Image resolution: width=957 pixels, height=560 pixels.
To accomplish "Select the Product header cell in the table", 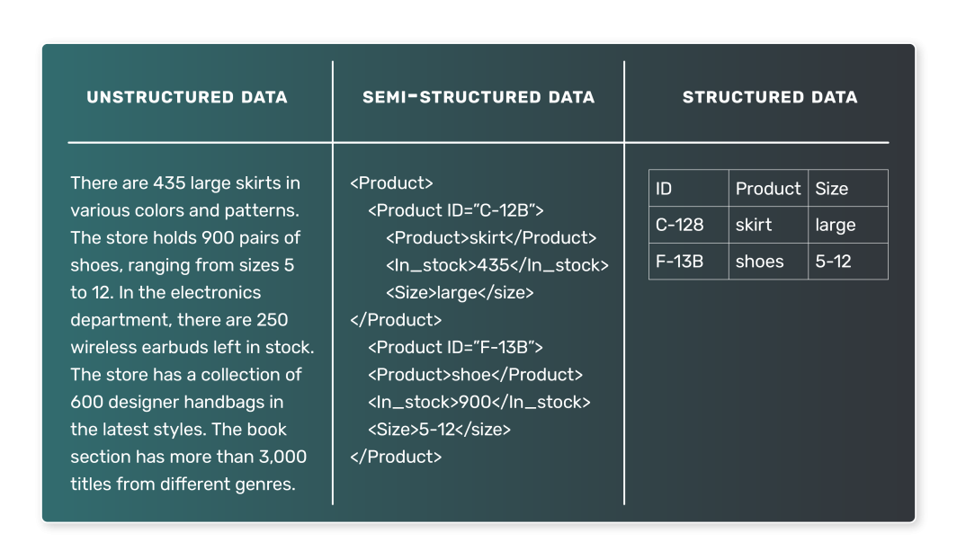I will tap(767, 189).
